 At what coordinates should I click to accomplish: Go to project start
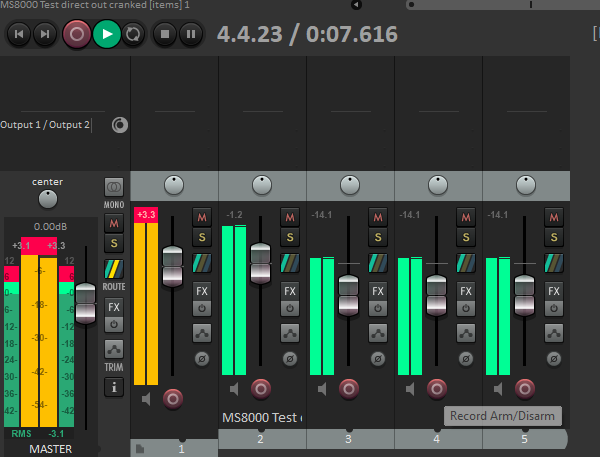click(x=18, y=34)
